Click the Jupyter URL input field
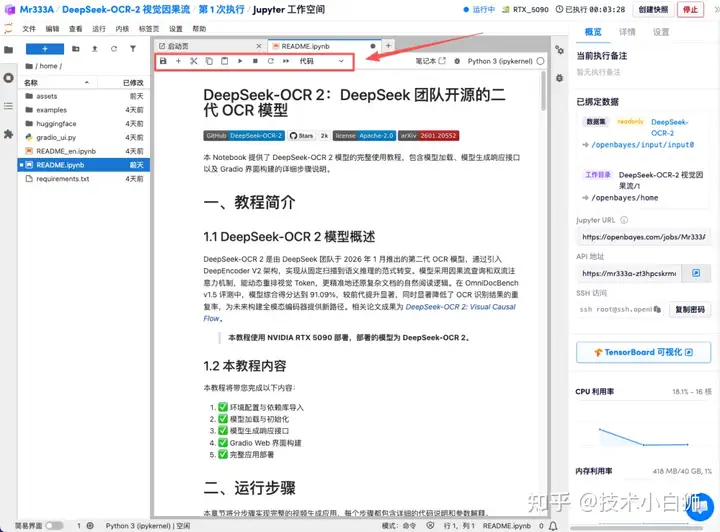This screenshot has width=720, height=532. coord(643,237)
